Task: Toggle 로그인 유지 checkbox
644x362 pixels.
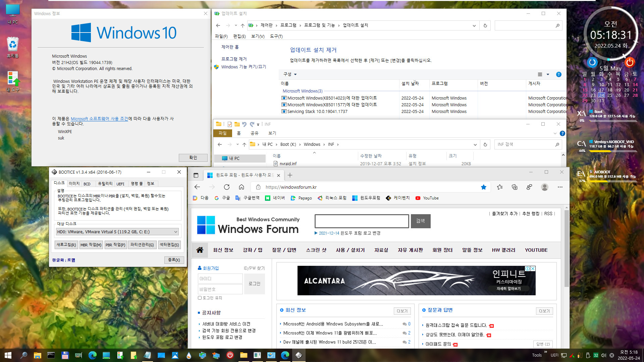Action: (x=200, y=298)
